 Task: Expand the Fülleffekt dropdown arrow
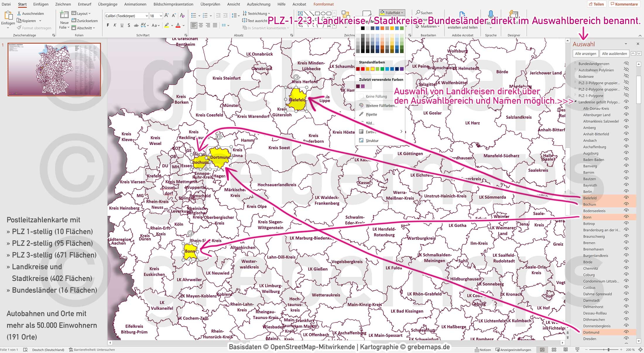[402, 13]
